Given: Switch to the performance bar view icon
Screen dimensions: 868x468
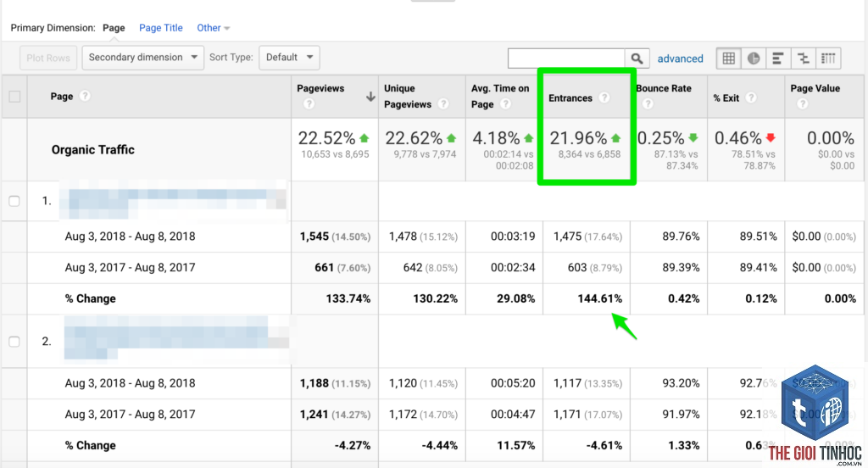Looking at the screenshot, I should point(778,58).
